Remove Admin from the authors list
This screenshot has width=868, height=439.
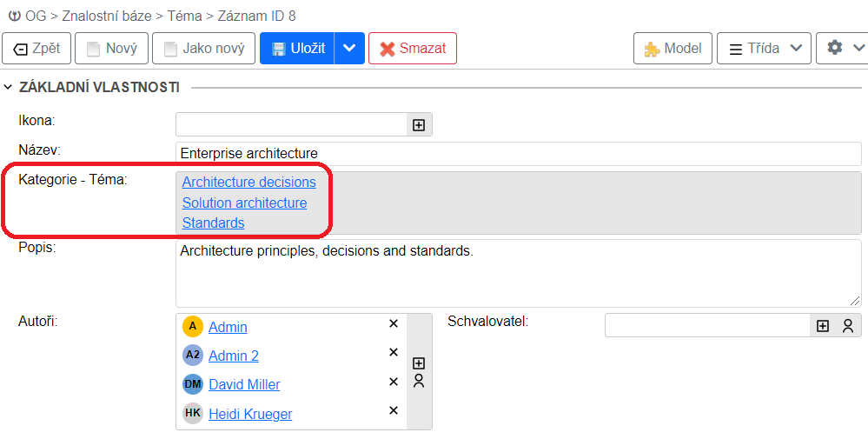click(394, 323)
